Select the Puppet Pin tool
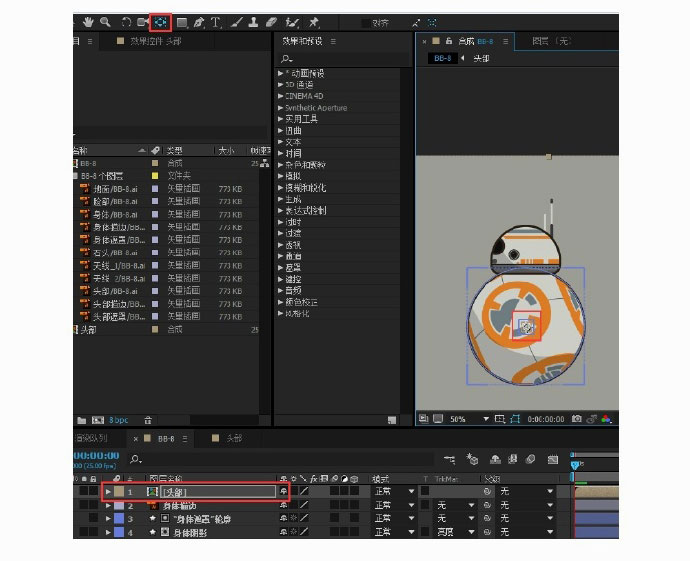690x561 pixels. coord(313,22)
